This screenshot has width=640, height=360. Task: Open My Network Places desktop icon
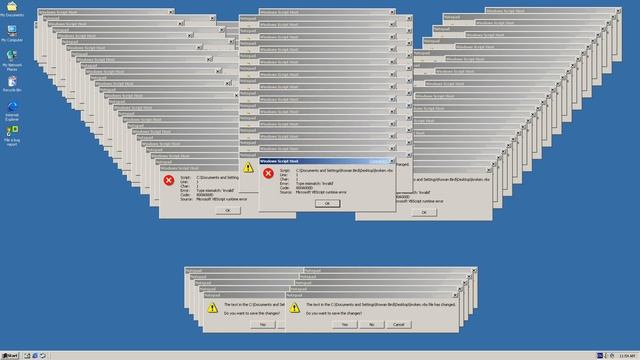click(12, 60)
